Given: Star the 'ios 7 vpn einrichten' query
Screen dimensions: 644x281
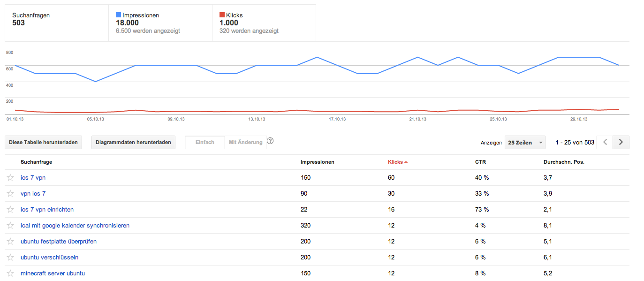Looking at the screenshot, I should coord(10,210).
